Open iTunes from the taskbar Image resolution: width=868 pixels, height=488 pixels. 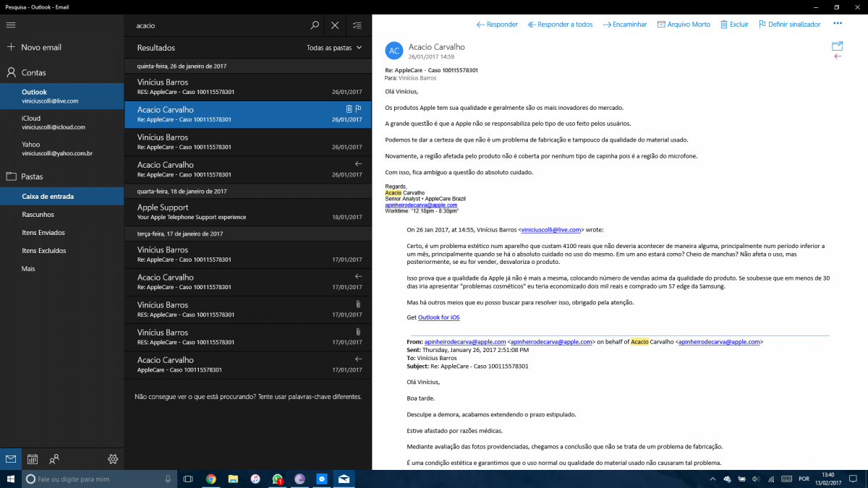(255, 479)
